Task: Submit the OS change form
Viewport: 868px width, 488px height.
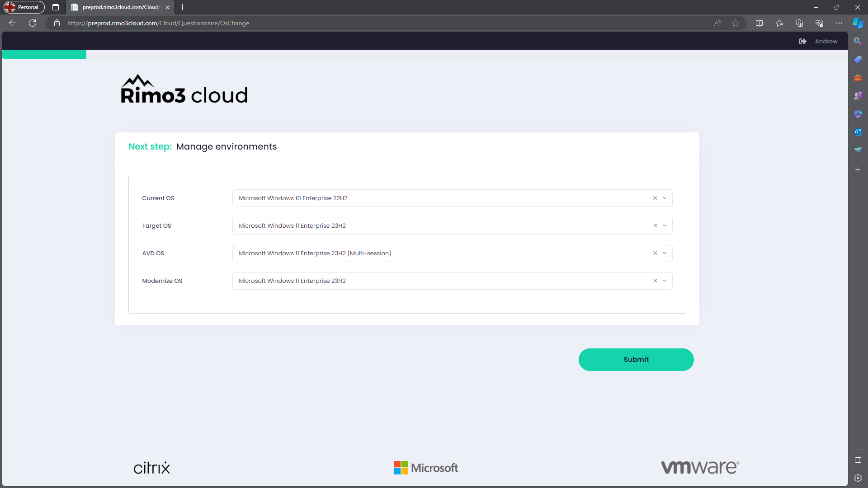Action: [x=636, y=360]
